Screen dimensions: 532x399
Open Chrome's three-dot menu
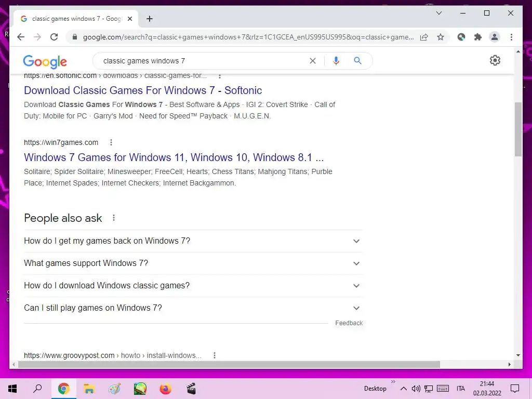(511, 37)
